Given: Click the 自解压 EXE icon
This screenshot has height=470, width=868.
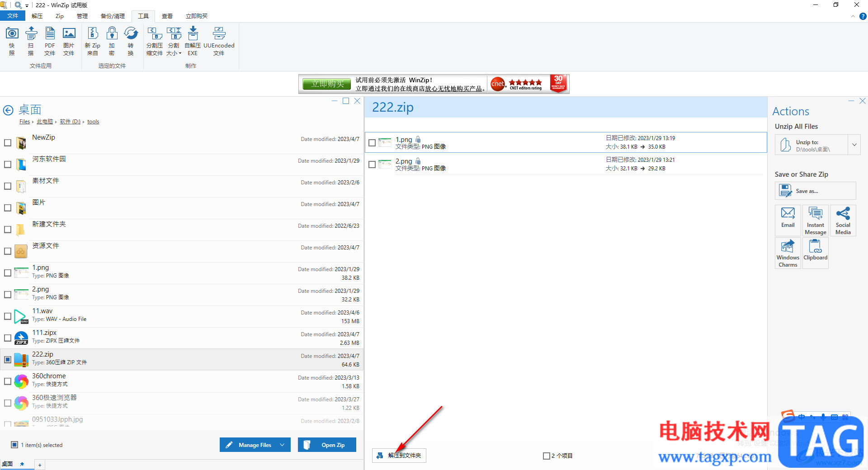Looking at the screenshot, I should click(193, 41).
